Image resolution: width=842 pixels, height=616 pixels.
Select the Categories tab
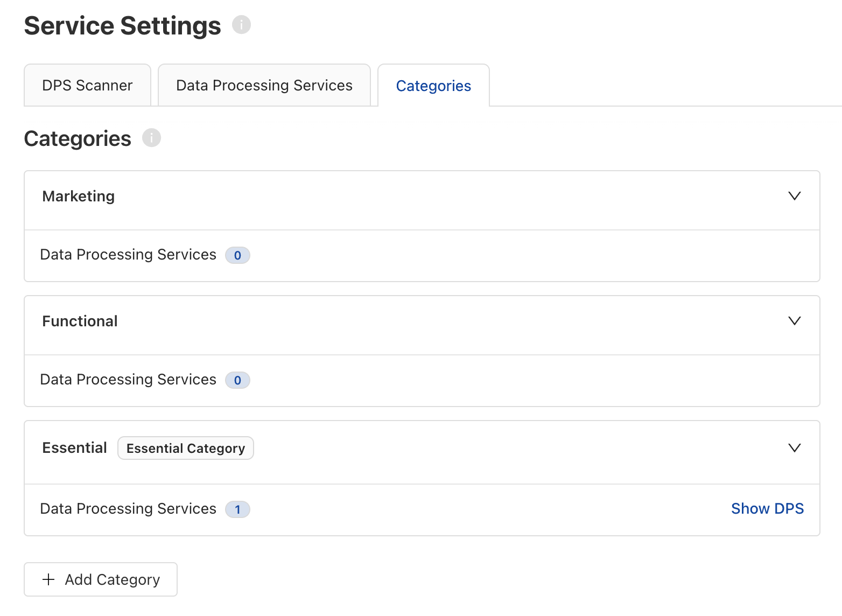tap(433, 85)
